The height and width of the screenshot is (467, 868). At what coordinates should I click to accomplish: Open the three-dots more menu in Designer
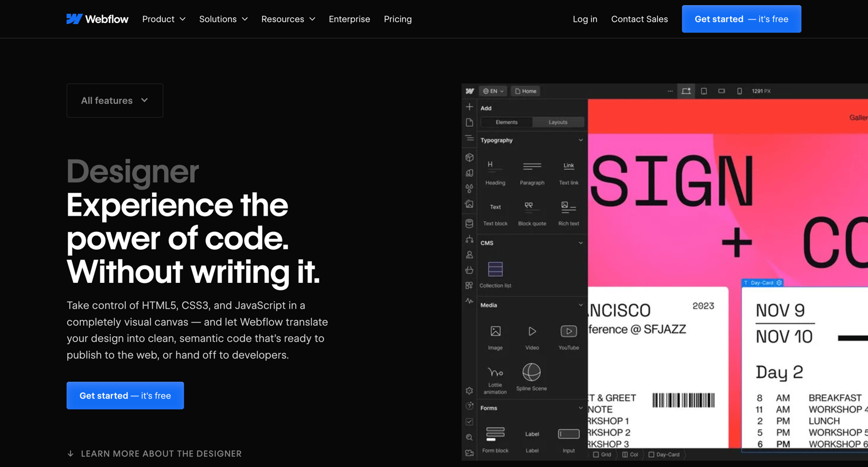(x=670, y=91)
